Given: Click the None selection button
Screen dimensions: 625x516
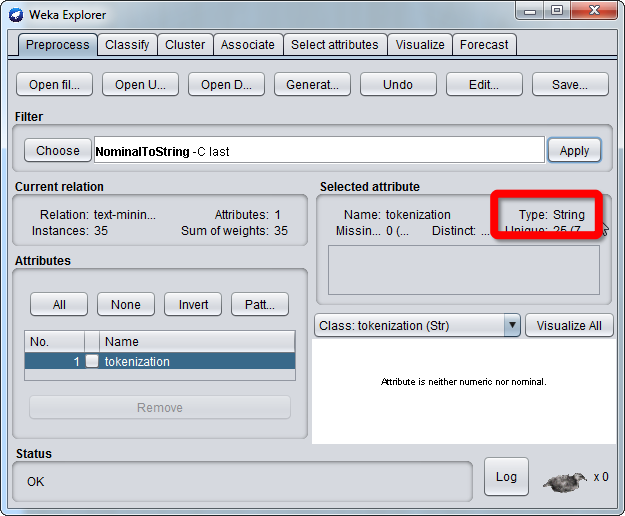Looking at the screenshot, I should (126, 304).
